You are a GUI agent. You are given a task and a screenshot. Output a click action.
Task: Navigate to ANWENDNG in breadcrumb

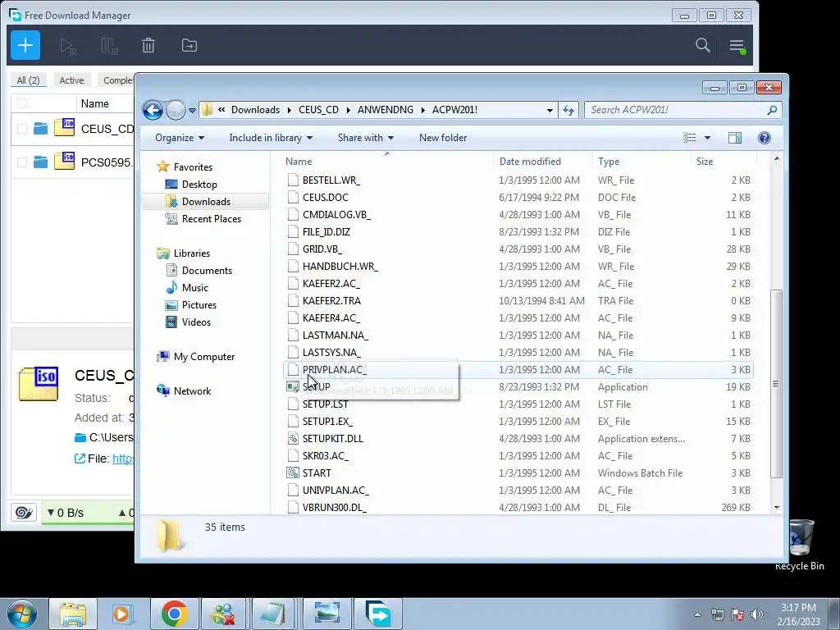386,110
